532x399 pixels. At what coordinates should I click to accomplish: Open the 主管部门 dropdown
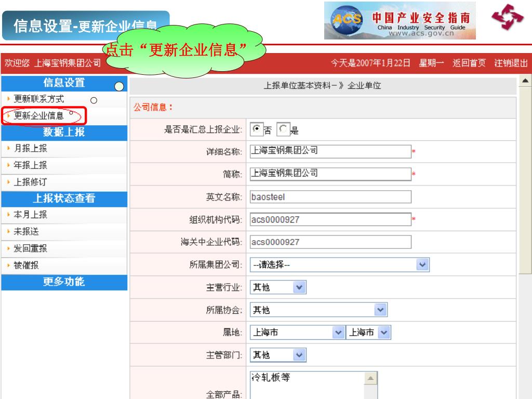278,355
